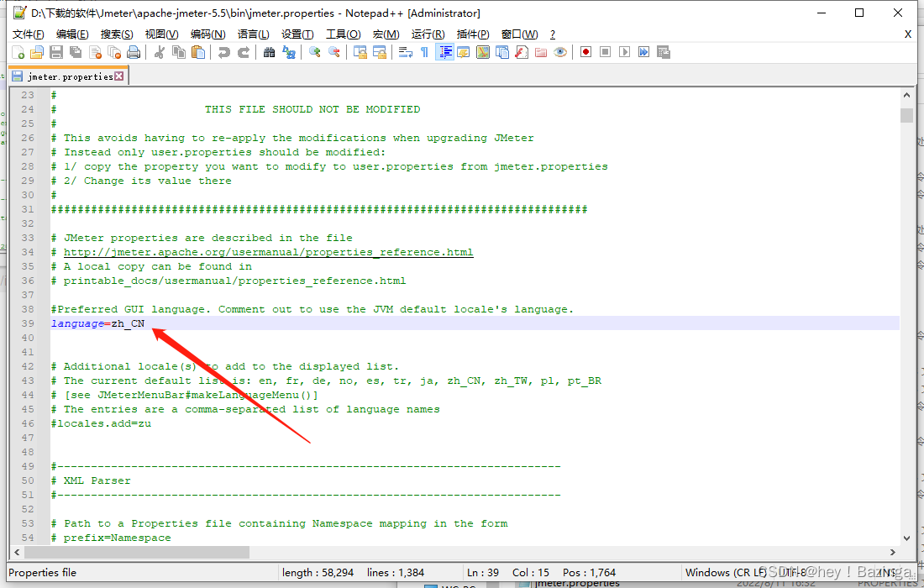
Task: Open the 运行(R) menu
Action: point(428,34)
